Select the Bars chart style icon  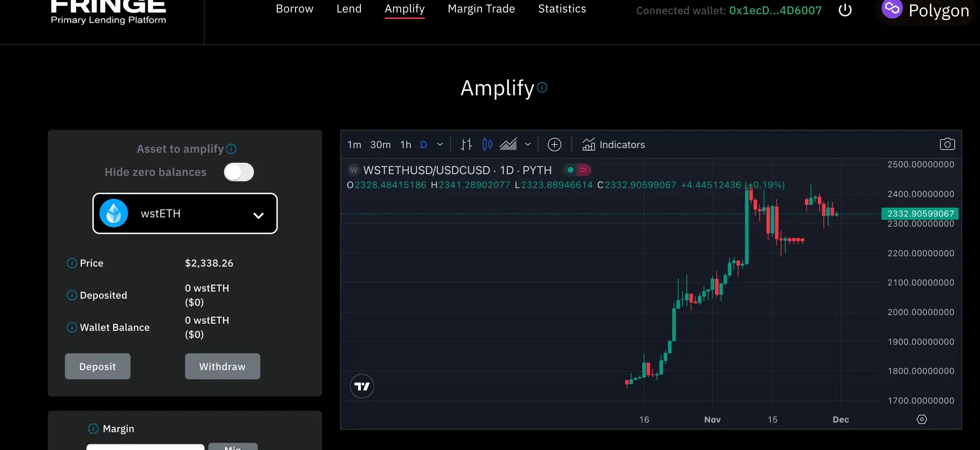coord(466,145)
